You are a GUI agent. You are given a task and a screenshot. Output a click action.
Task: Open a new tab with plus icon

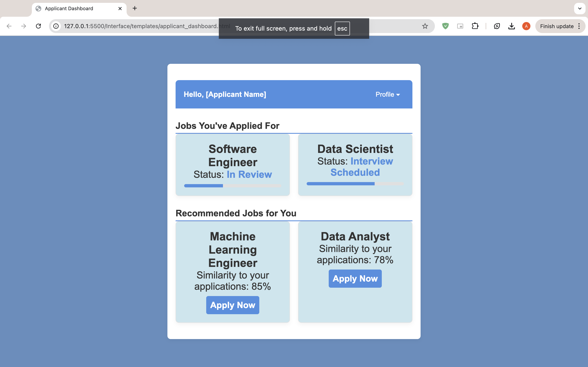135,9
